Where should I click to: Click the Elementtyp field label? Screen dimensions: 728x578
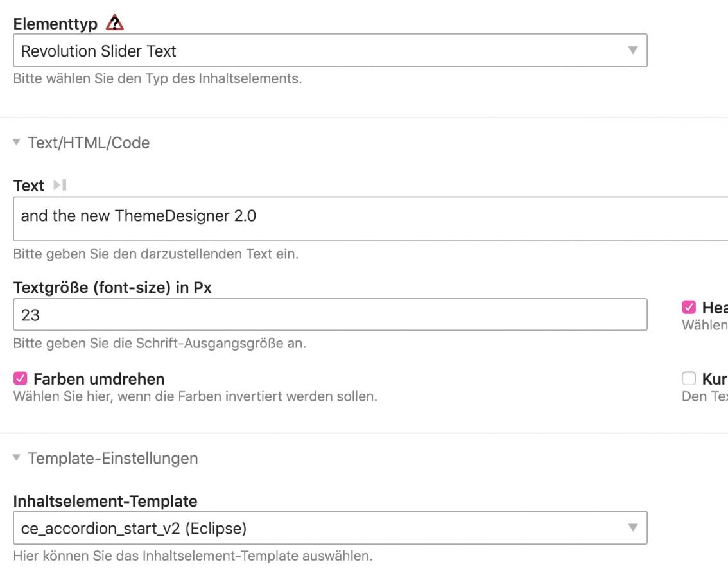pyautogui.click(x=55, y=24)
